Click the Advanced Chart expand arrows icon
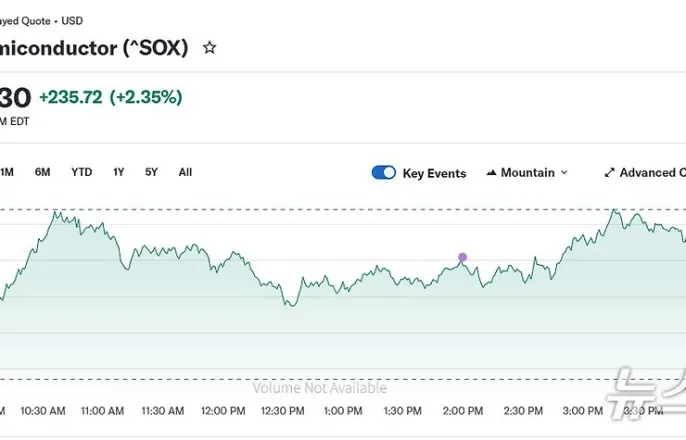 click(x=609, y=173)
